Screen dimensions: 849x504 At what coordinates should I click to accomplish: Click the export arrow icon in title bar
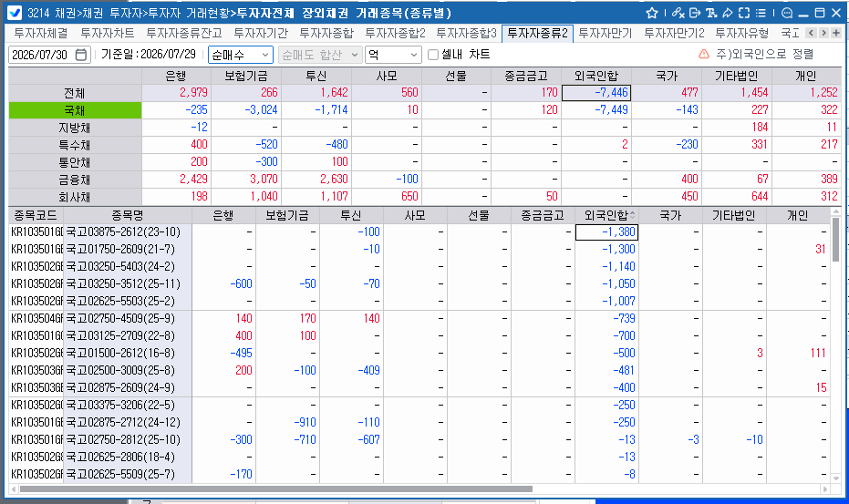coord(695,13)
